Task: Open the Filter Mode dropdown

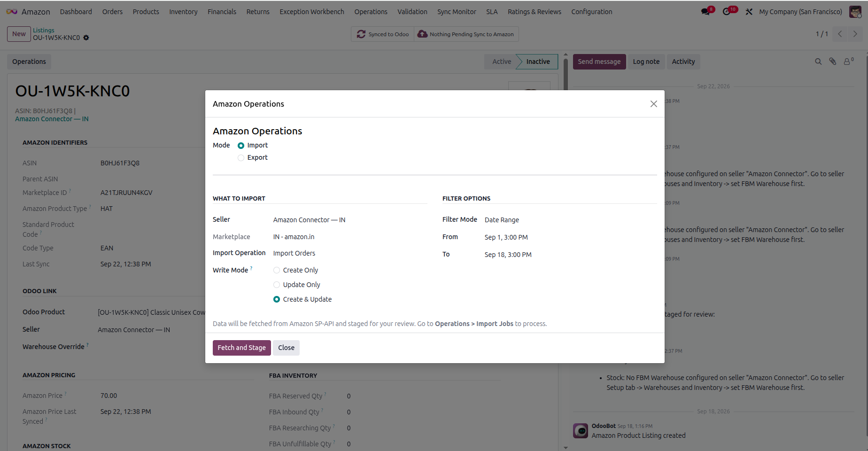Action: (x=570, y=220)
